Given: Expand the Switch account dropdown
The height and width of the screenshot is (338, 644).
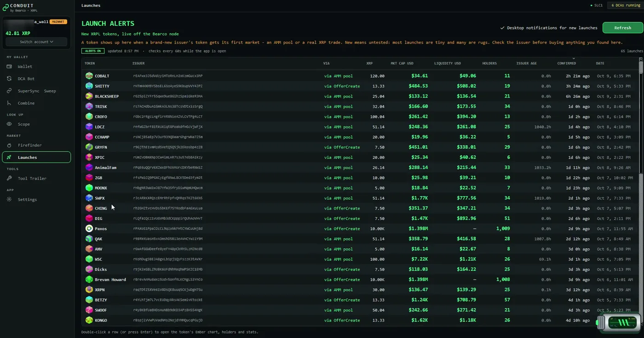Looking at the screenshot, I should [36, 42].
